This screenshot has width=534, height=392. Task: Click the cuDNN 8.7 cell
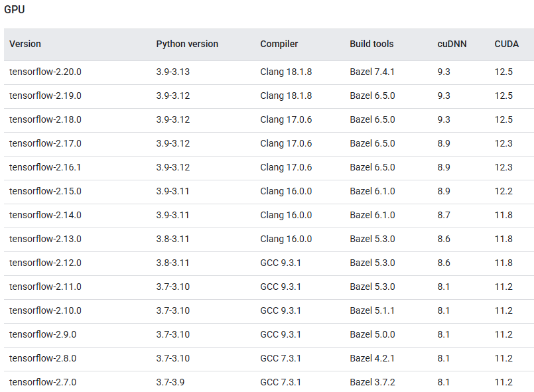pyautogui.click(x=444, y=215)
